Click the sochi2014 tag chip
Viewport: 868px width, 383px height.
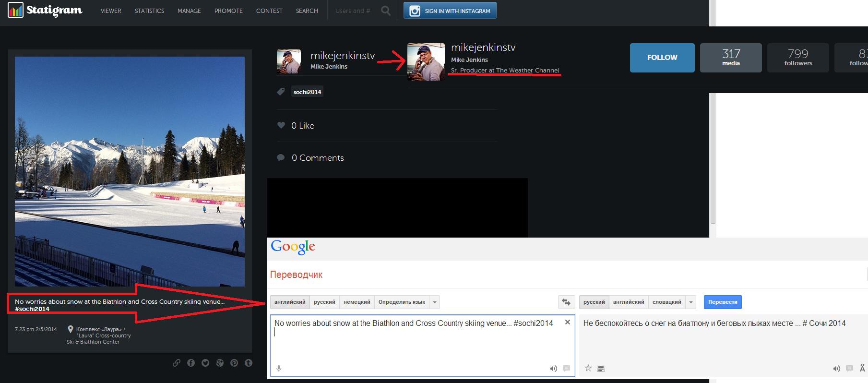point(307,92)
